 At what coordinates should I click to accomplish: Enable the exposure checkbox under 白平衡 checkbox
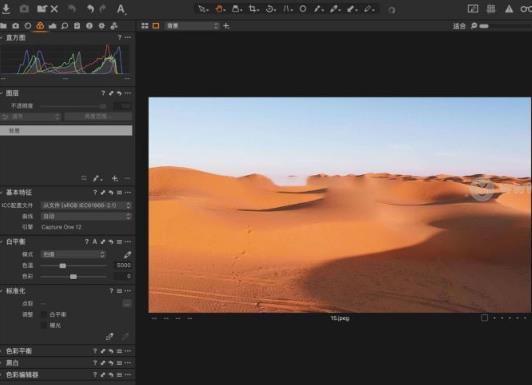pos(44,325)
